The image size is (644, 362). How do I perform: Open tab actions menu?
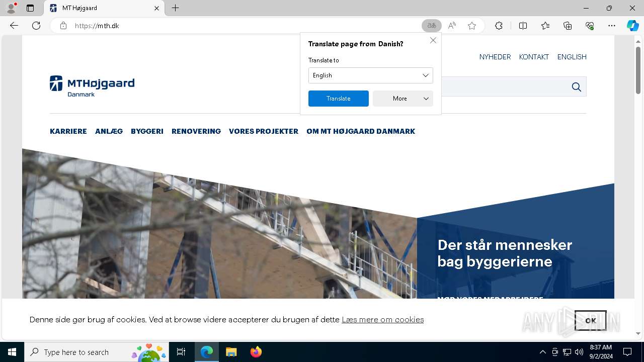[30, 8]
